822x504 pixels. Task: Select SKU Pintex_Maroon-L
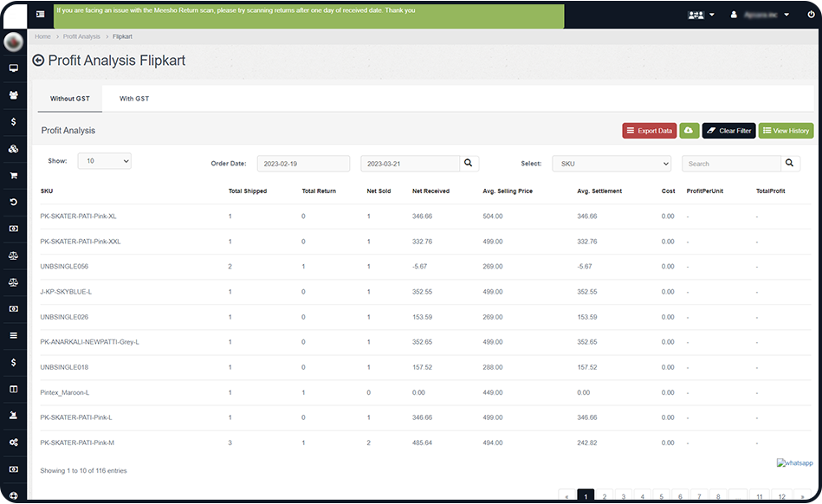pyautogui.click(x=65, y=392)
